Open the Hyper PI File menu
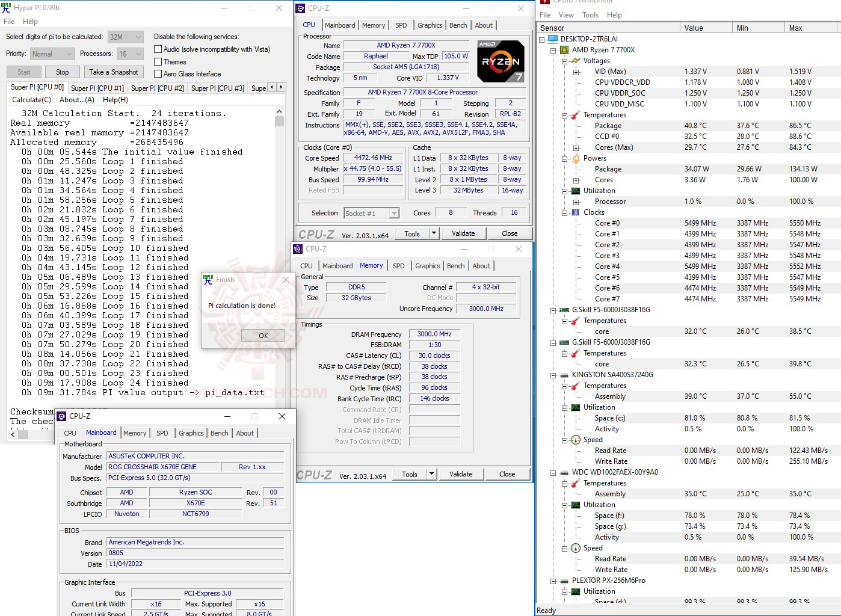 [x=9, y=22]
